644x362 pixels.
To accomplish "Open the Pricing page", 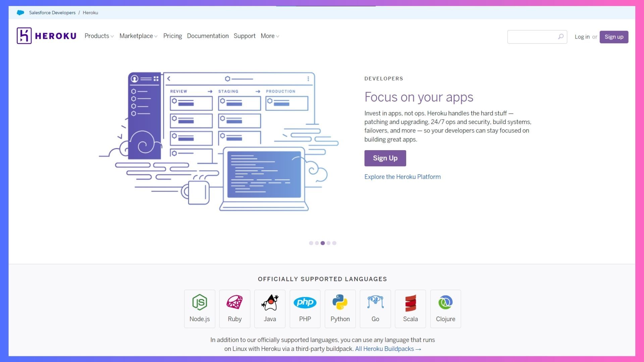I will (172, 36).
